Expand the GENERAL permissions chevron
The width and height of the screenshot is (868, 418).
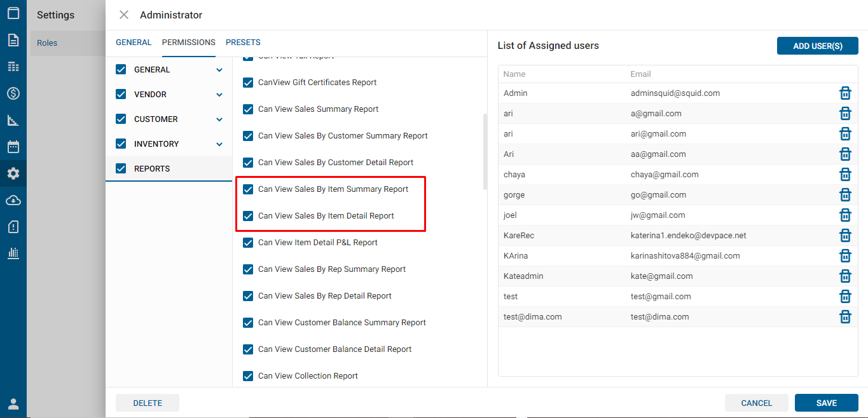tap(219, 70)
